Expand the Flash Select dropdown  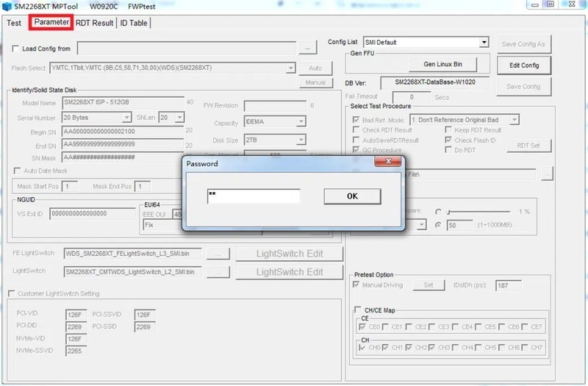click(290, 68)
